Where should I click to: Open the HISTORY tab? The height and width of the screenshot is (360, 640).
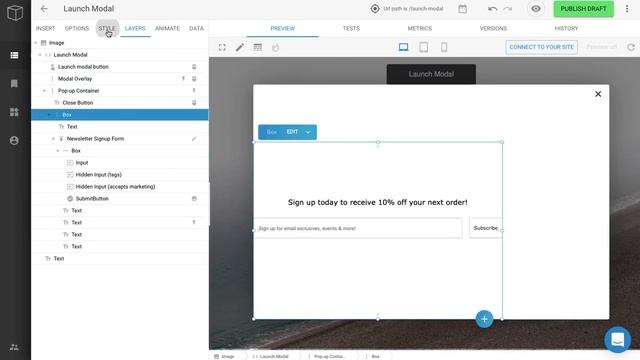pos(566,28)
